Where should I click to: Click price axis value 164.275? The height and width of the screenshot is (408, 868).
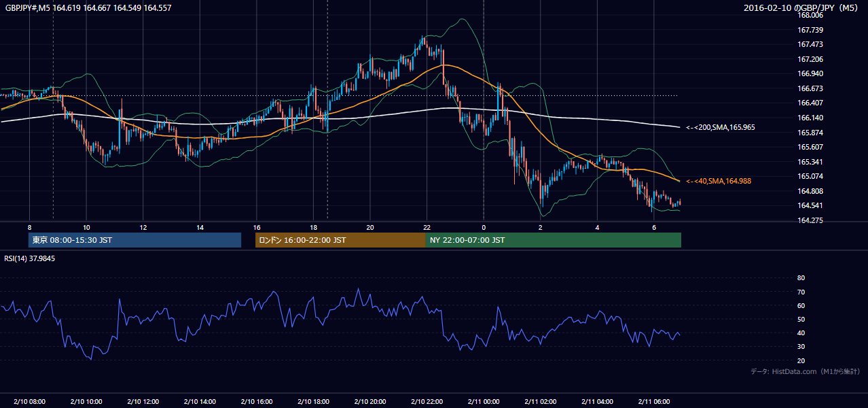(810, 220)
